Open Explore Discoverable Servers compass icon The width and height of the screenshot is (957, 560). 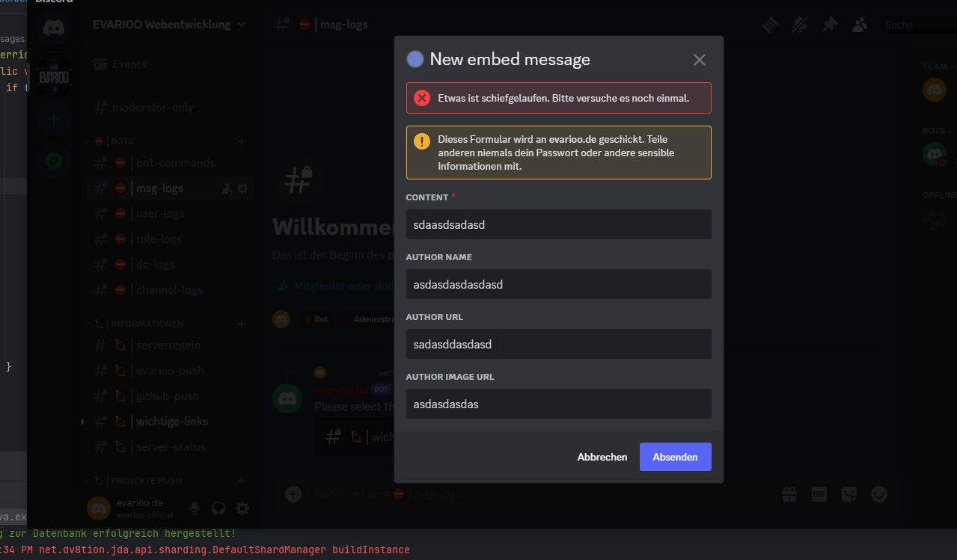[x=54, y=159]
